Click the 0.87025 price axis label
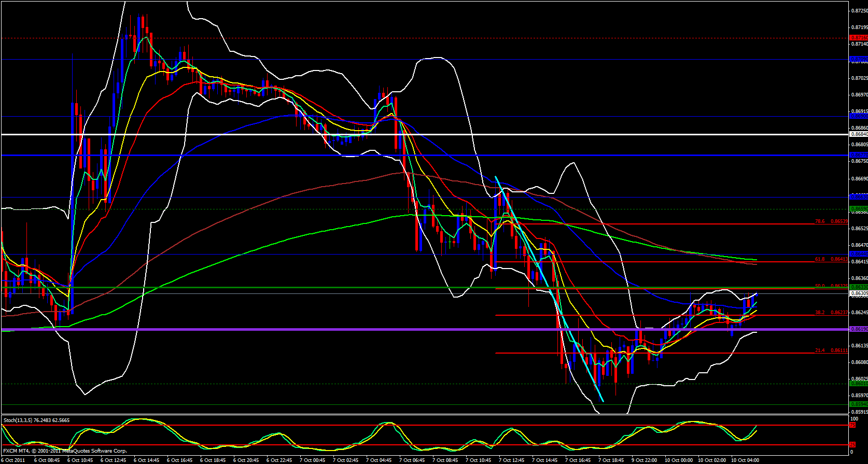The image size is (868, 464). coord(860,78)
